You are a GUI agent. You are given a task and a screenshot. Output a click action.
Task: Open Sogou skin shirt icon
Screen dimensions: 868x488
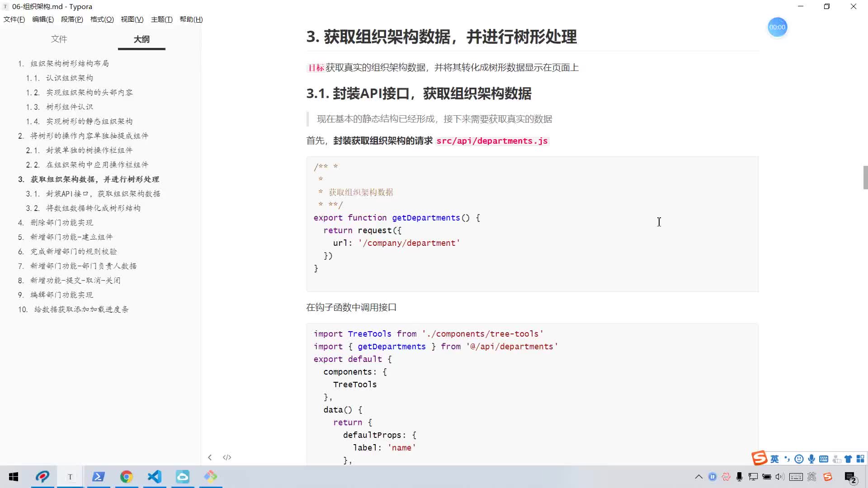tap(848, 459)
